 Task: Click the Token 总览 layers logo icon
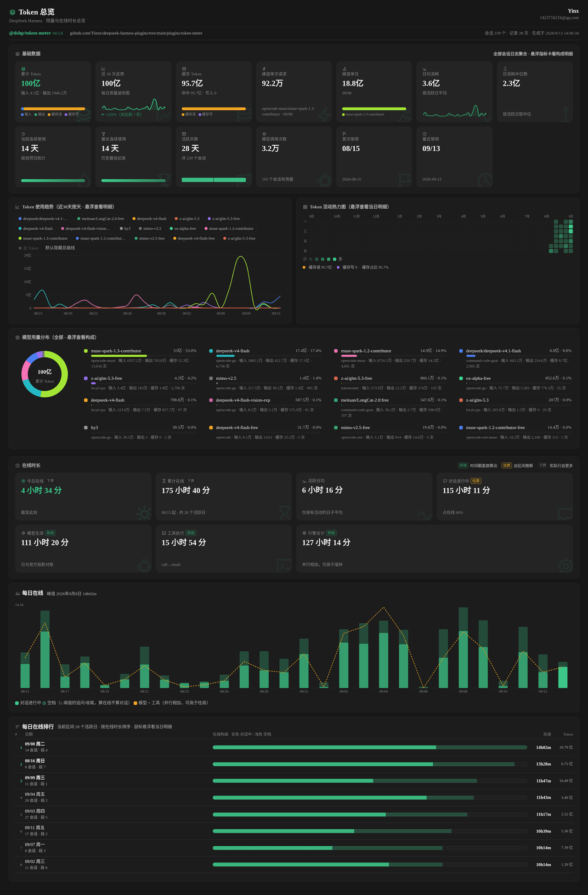(x=12, y=12)
